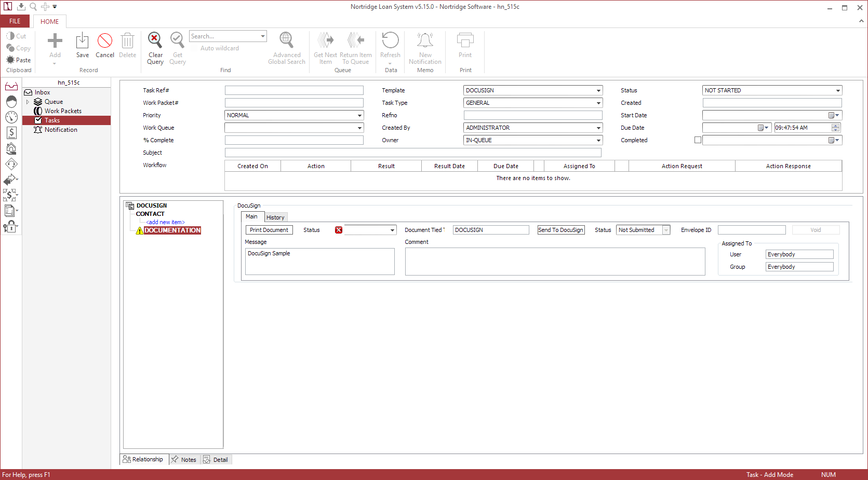Open the Notes bottom tab
This screenshot has width=868, height=480.
pyautogui.click(x=184, y=460)
